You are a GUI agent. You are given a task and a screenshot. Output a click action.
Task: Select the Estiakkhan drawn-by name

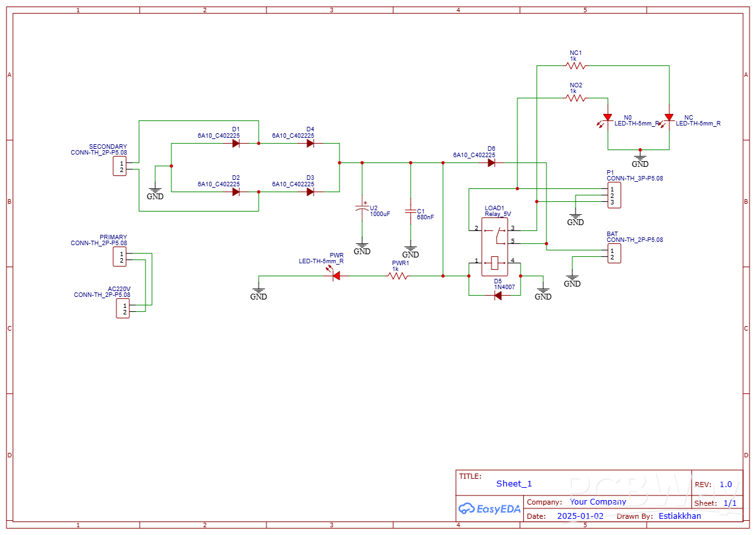point(679,516)
